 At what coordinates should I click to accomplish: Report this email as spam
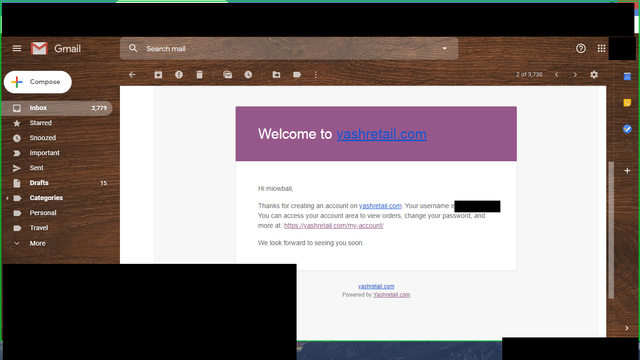[179, 75]
